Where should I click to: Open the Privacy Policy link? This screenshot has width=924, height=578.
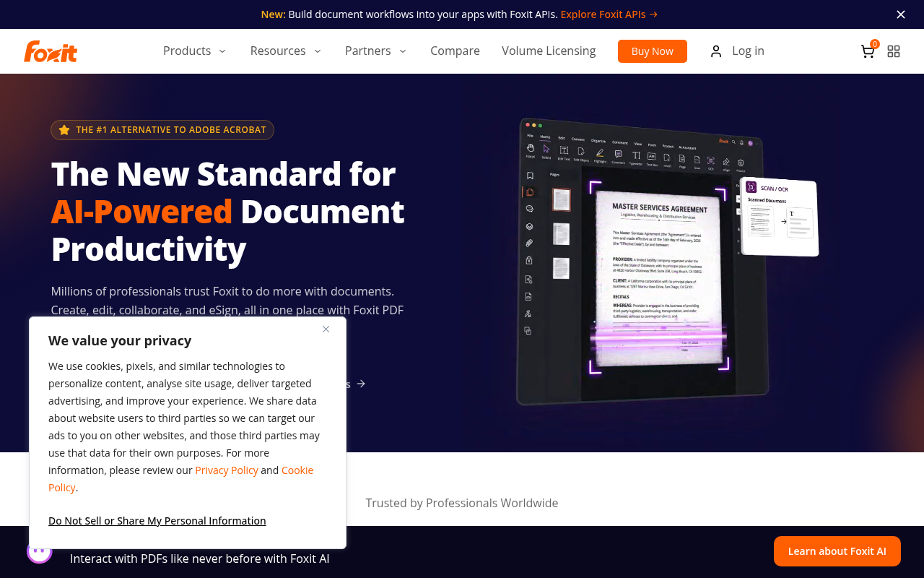227,470
